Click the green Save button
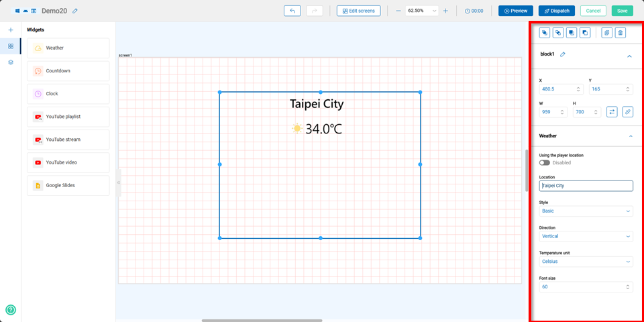The image size is (644, 322). coord(622,11)
